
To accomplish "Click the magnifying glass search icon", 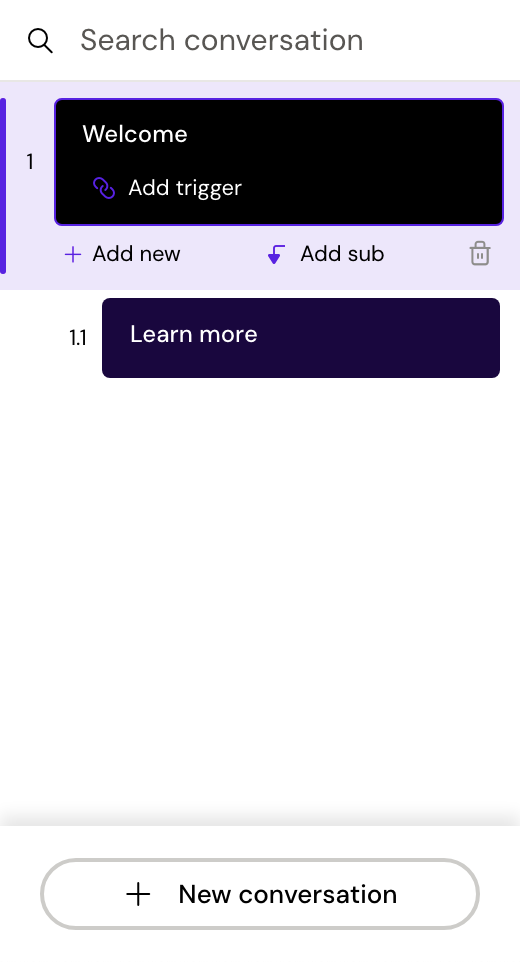I will coord(40,41).
